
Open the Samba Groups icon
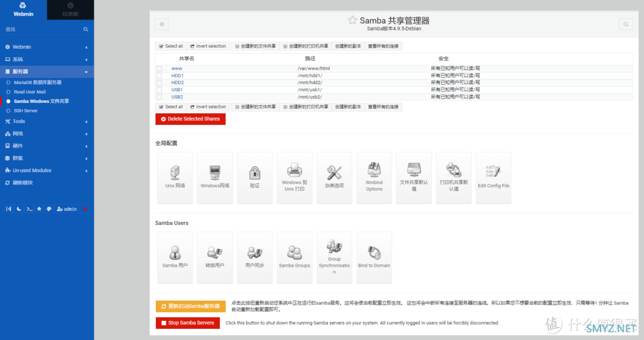tap(295, 258)
